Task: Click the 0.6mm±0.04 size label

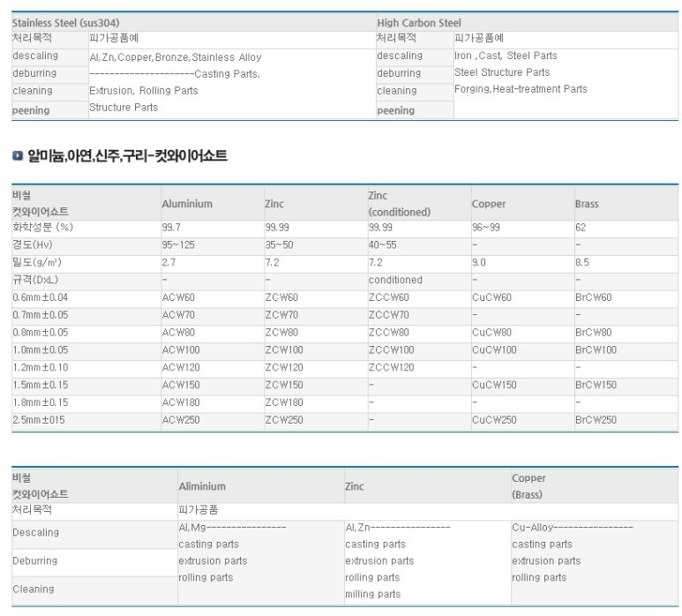Action: pyautogui.click(x=40, y=297)
